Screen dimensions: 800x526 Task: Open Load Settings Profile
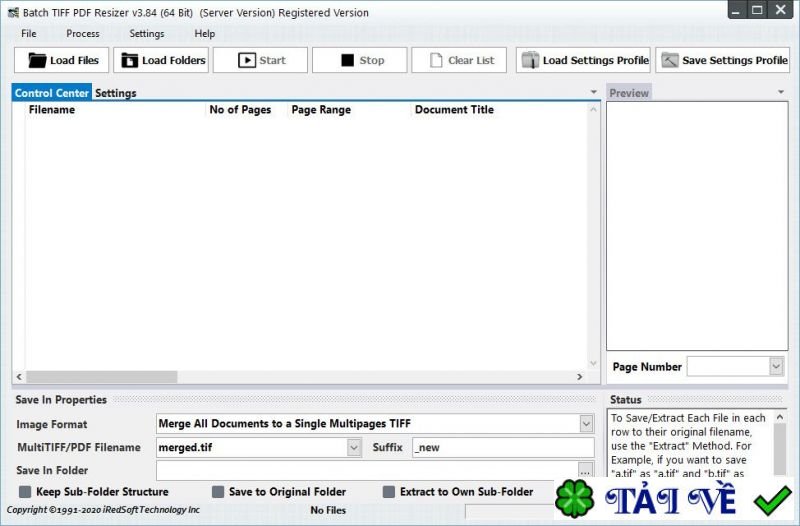(x=583, y=60)
